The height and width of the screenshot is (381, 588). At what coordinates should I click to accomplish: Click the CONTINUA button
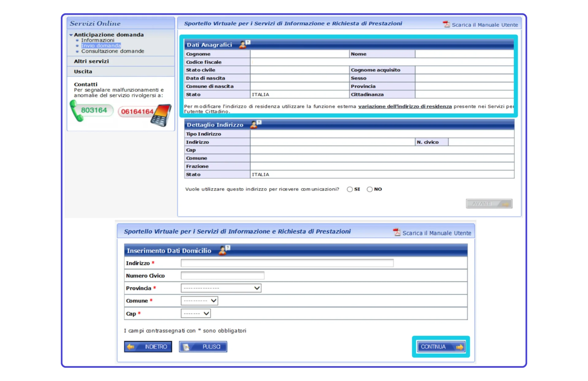pyautogui.click(x=441, y=347)
